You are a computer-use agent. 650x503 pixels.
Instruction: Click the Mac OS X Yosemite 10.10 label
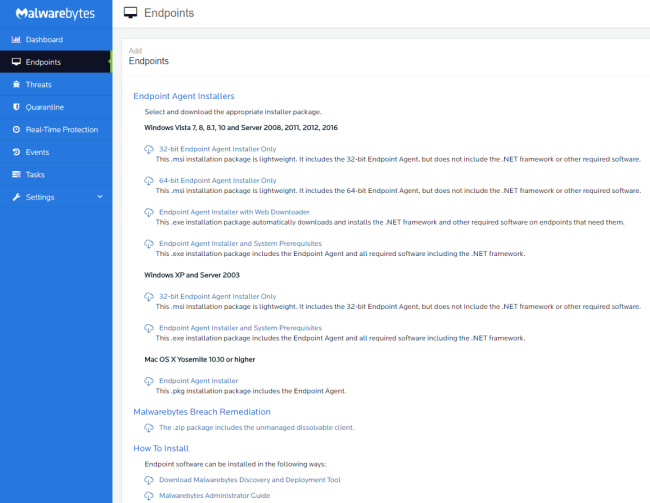[x=200, y=360]
